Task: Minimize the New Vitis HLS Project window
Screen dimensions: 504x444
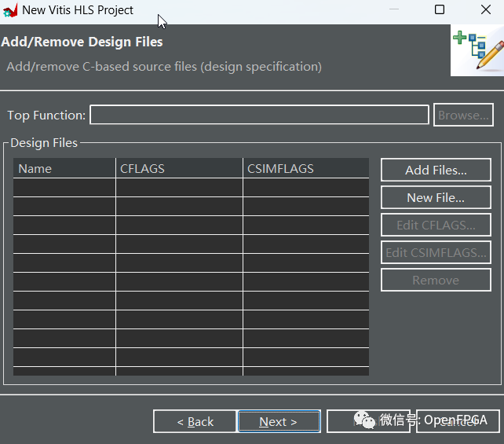Action: tap(394, 9)
